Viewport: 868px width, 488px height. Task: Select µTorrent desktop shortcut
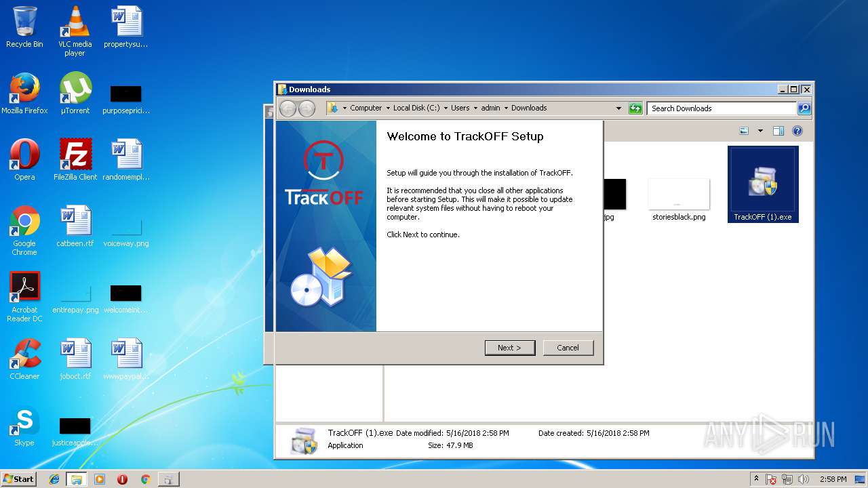click(x=75, y=94)
